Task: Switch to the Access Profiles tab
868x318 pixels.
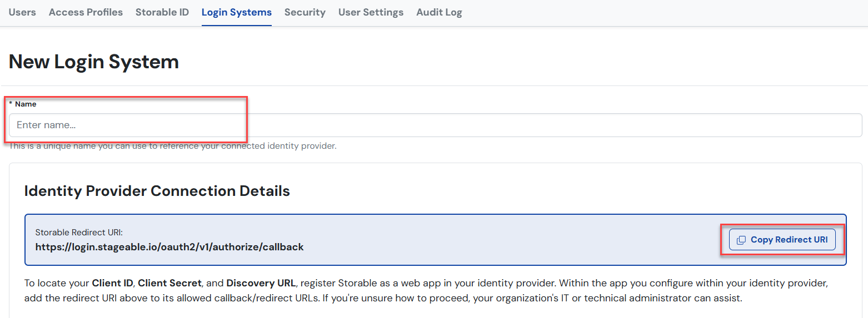Action: pos(86,12)
